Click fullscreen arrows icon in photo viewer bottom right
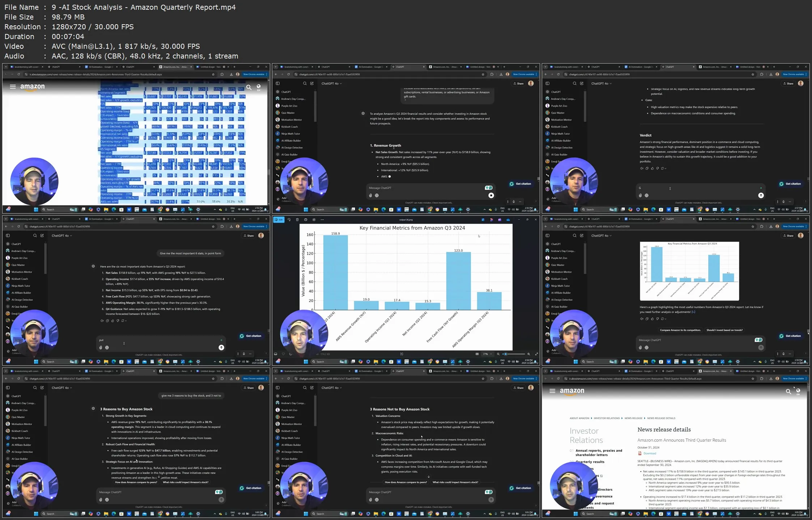This screenshot has height=520, width=812. coord(536,354)
